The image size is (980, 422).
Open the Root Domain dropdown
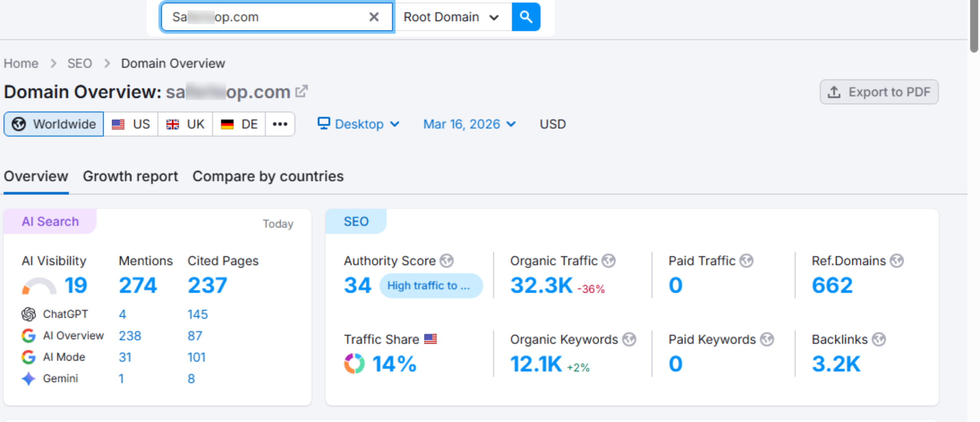pyautogui.click(x=452, y=17)
